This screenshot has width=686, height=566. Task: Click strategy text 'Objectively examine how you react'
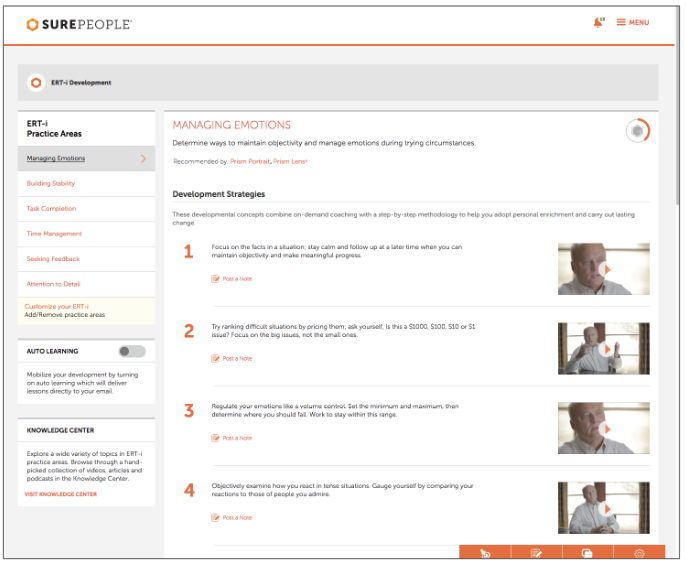[343, 490]
